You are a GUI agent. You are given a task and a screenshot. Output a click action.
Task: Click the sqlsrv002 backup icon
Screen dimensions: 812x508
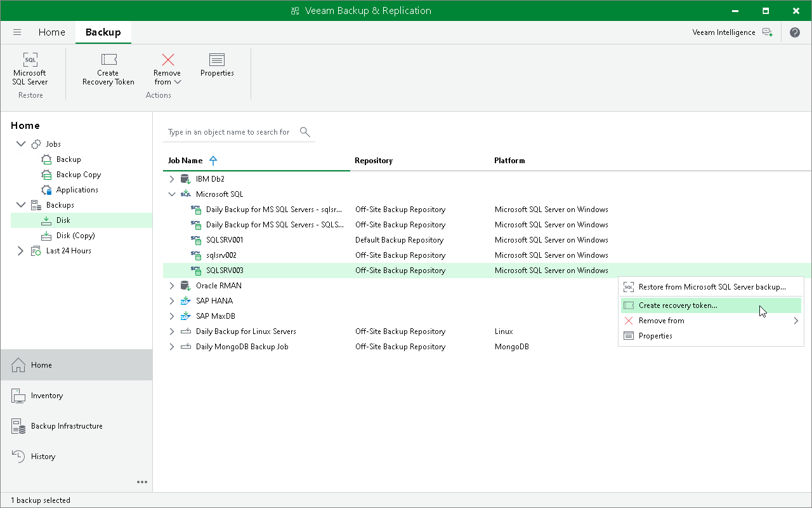click(196, 255)
